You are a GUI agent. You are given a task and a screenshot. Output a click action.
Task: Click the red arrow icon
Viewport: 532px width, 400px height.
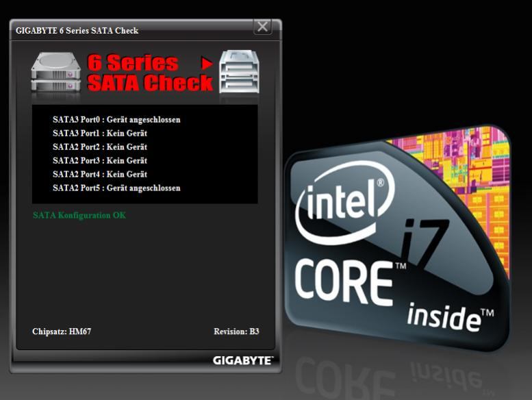coord(207,64)
